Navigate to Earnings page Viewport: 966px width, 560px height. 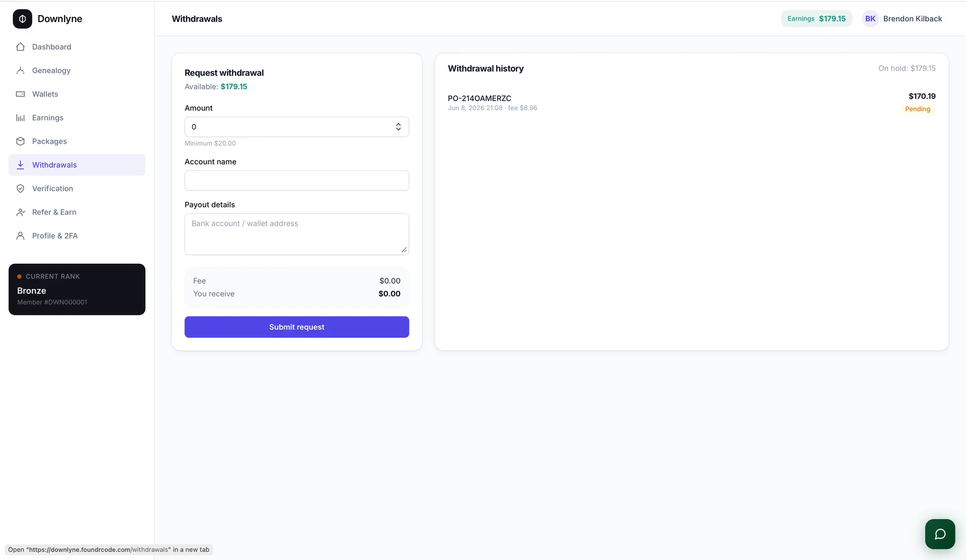click(x=77, y=118)
